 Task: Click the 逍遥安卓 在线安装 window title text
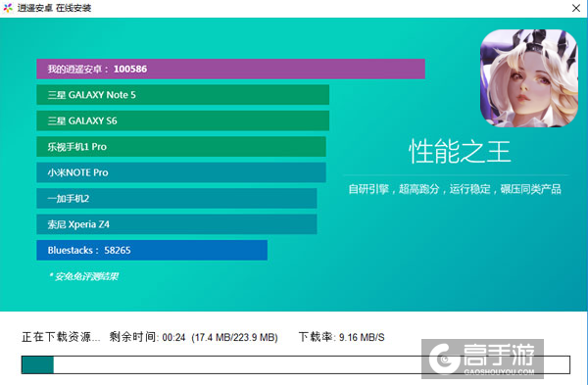[54, 8]
